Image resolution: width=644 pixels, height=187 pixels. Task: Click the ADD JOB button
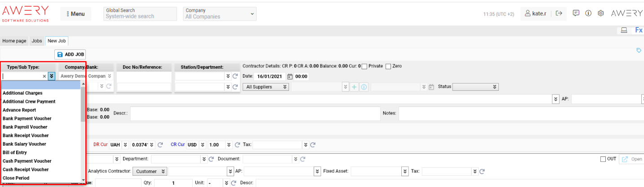click(x=70, y=54)
